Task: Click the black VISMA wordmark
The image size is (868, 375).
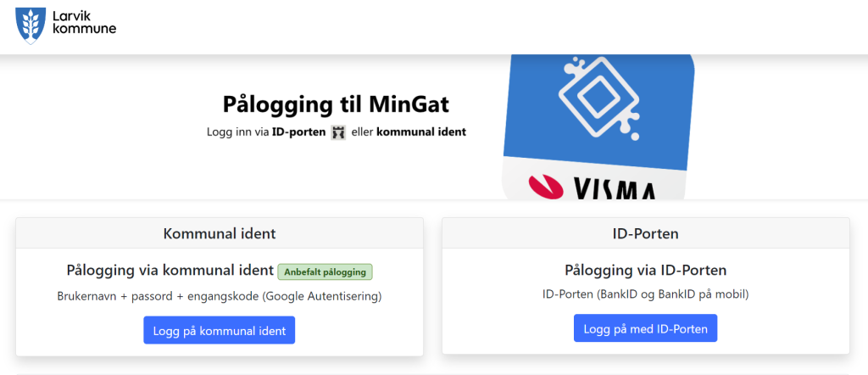Action: coord(613,188)
